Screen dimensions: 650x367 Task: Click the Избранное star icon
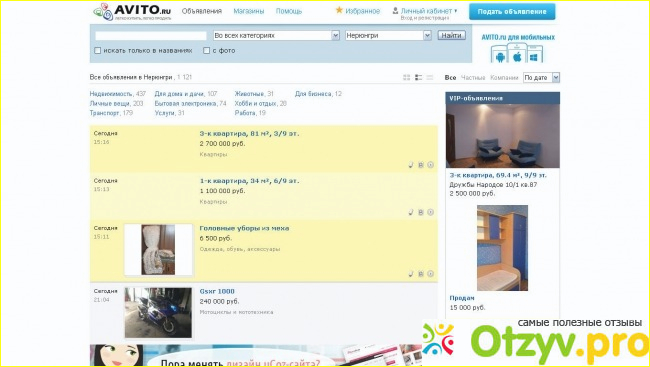[339, 10]
